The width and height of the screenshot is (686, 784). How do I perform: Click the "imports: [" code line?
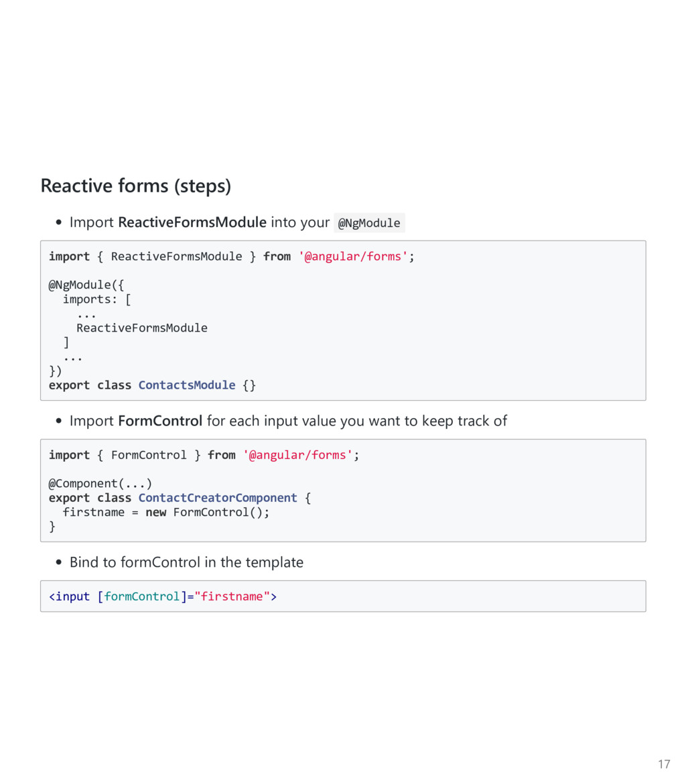[96, 300]
